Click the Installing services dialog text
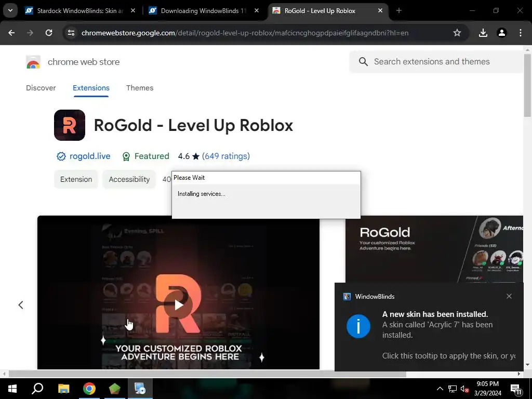Image resolution: width=532 pixels, height=399 pixels. (x=201, y=194)
